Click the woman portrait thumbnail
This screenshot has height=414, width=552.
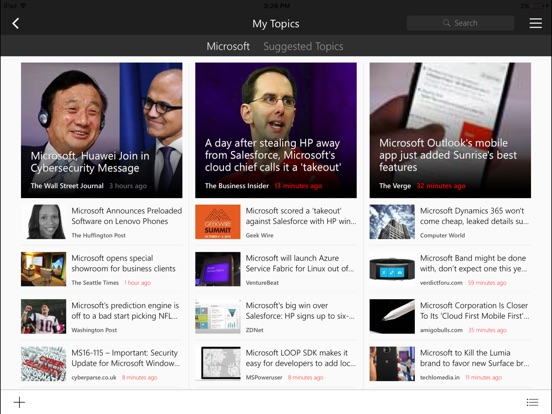click(x=44, y=222)
